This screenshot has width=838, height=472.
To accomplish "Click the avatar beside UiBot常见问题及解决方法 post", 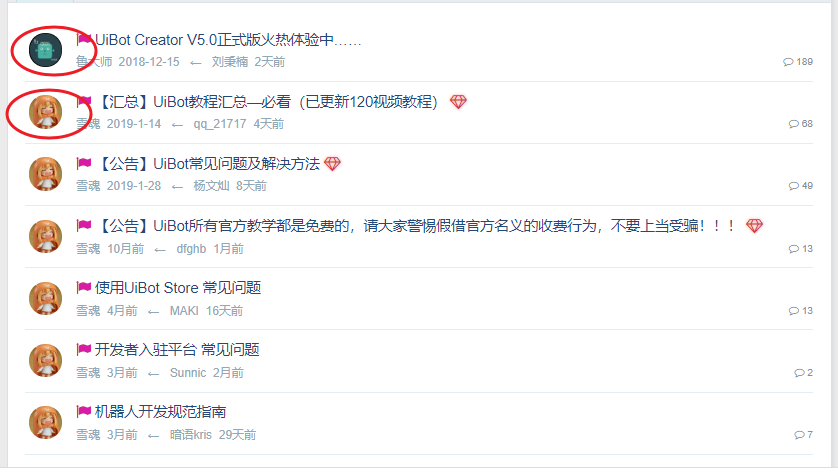I will 45,174.
